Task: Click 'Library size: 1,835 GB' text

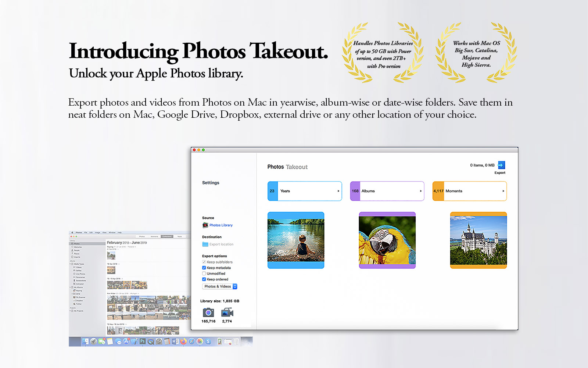Action: click(220, 301)
